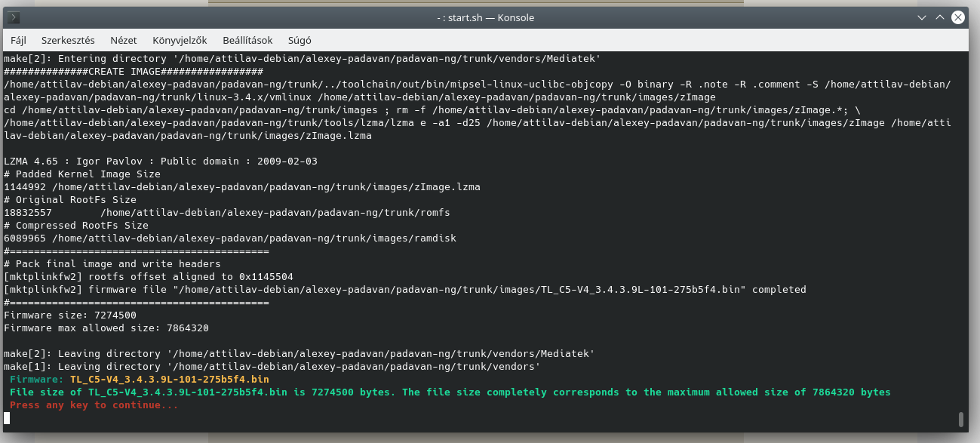Click the '# Padded Kernel Image Size' line
Image resolution: width=980 pixels, height=443 pixels.
tap(82, 174)
